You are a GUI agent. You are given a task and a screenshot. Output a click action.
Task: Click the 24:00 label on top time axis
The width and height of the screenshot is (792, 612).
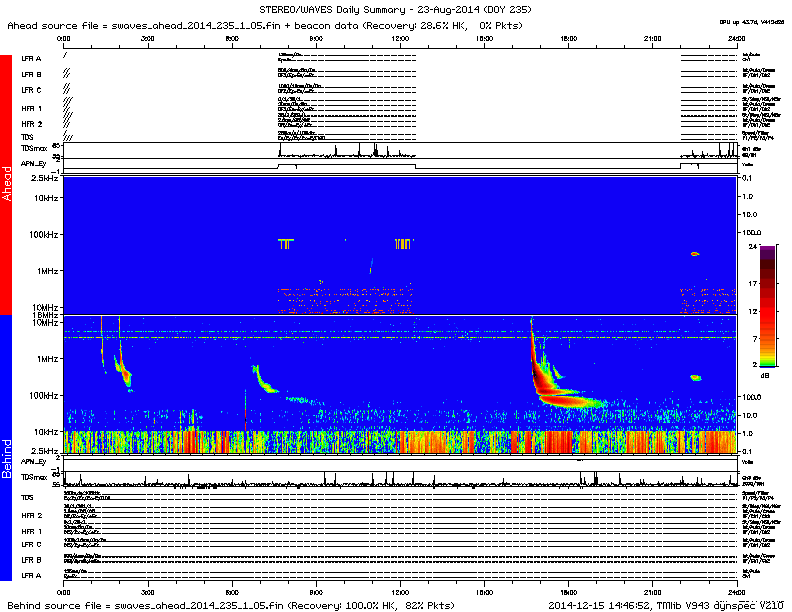point(736,39)
